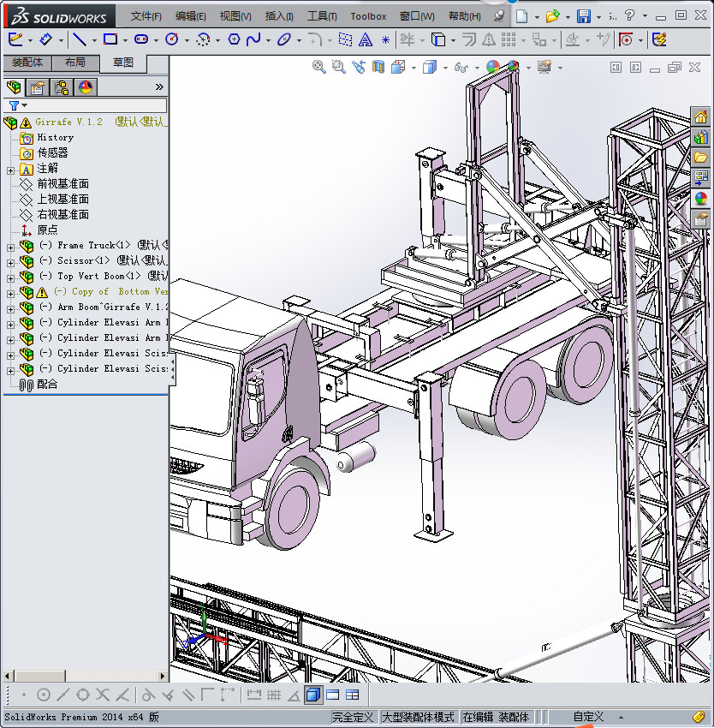Expand the 注解 annotations folder

coord(10,170)
